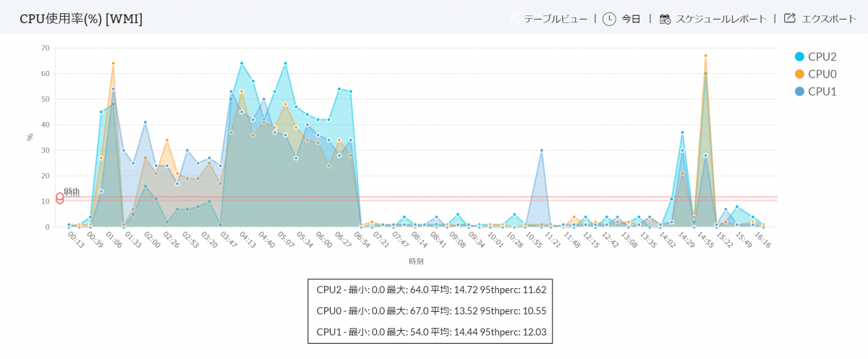Click the schedule report calendar icon
The image size is (868, 359).
click(665, 19)
